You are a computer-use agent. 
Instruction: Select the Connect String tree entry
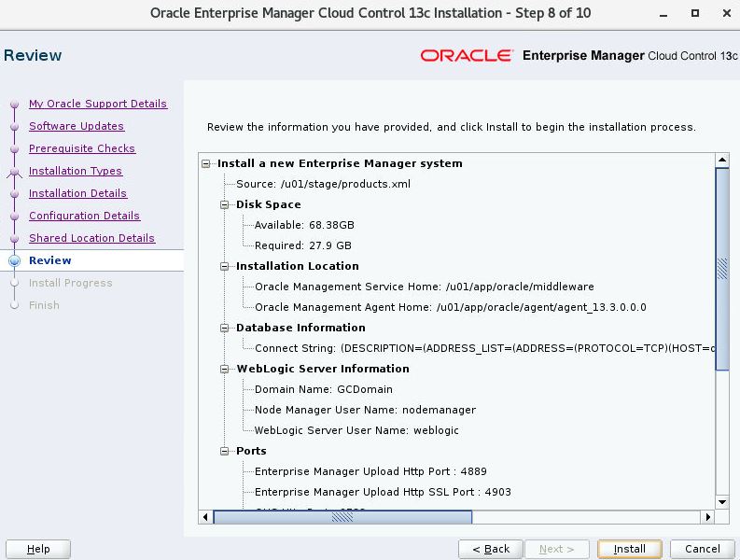click(x=484, y=348)
